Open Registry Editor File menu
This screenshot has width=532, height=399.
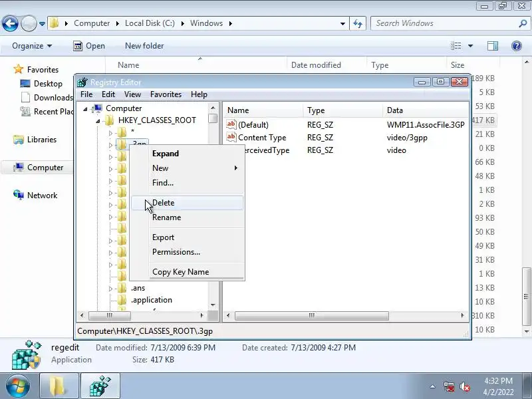[86, 94]
